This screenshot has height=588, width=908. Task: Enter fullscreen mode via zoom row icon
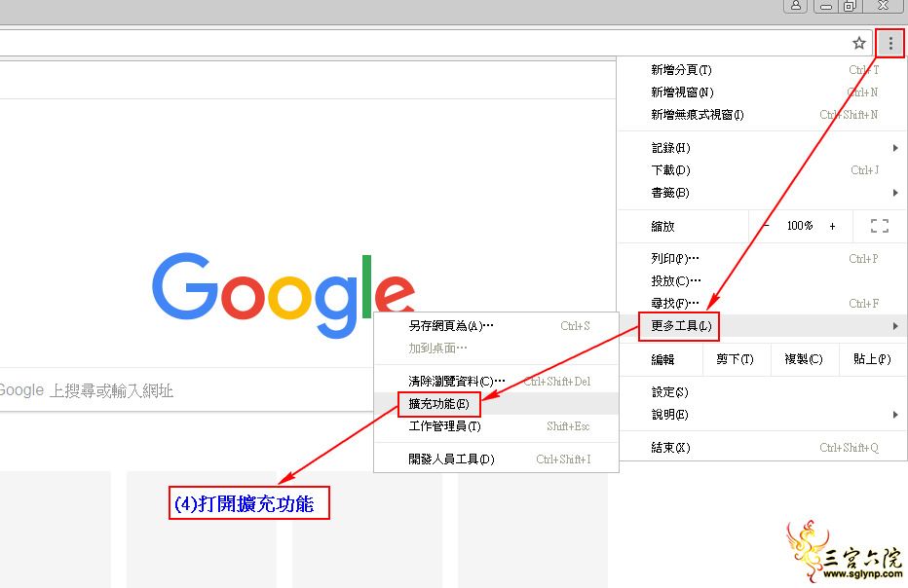click(880, 226)
